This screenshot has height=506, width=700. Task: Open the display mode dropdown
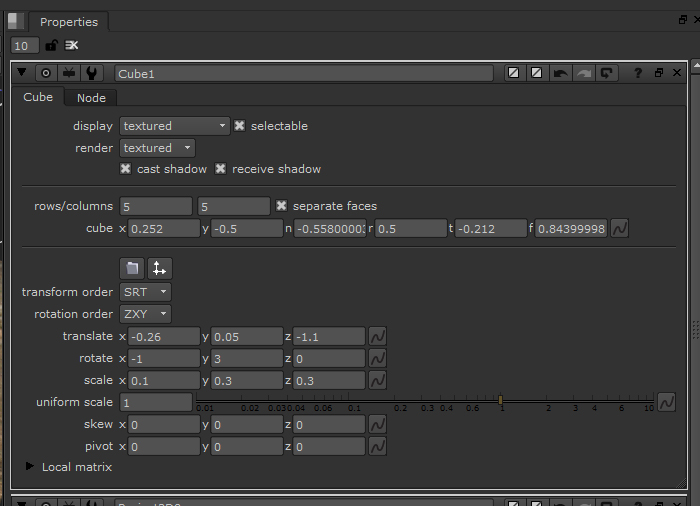[x=175, y=126]
